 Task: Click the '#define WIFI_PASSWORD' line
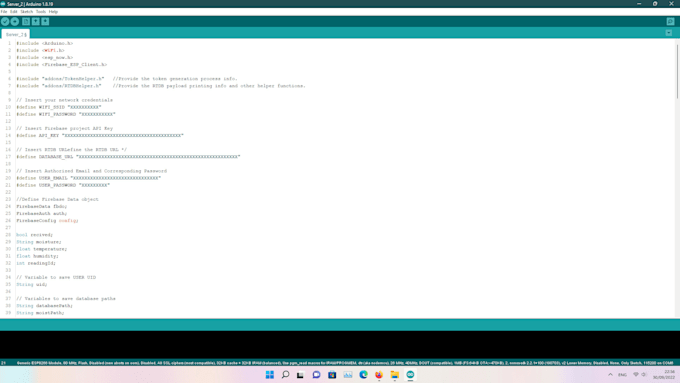click(x=66, y=114)
